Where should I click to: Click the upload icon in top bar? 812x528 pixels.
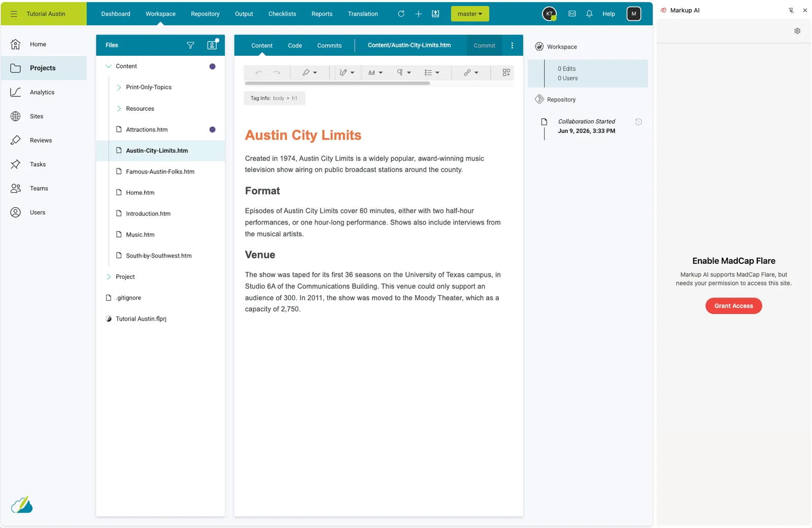[x=435, y=14]
